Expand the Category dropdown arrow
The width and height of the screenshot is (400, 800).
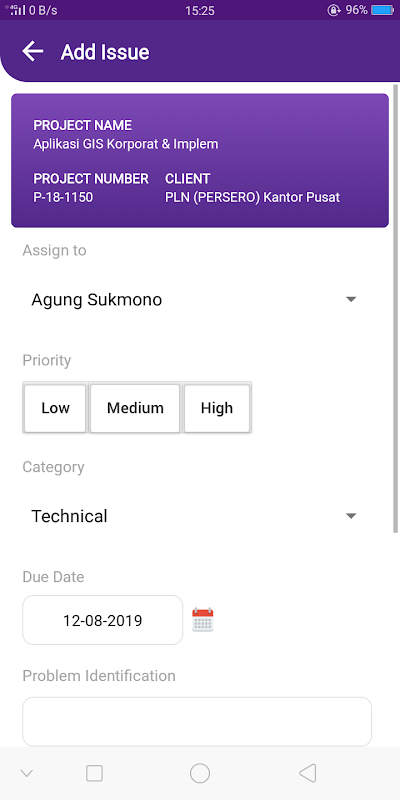pos(351,516)
